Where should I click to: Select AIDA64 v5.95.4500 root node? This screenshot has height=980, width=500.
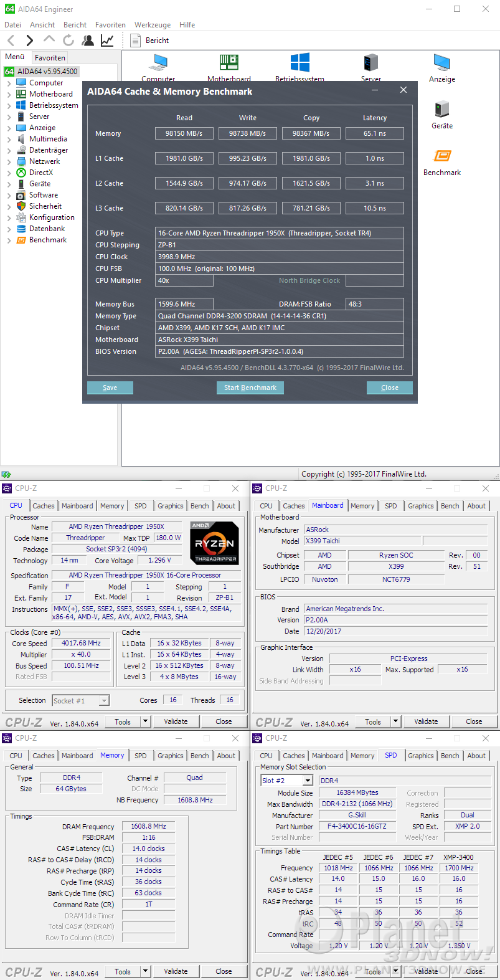(x=47, y=72)
